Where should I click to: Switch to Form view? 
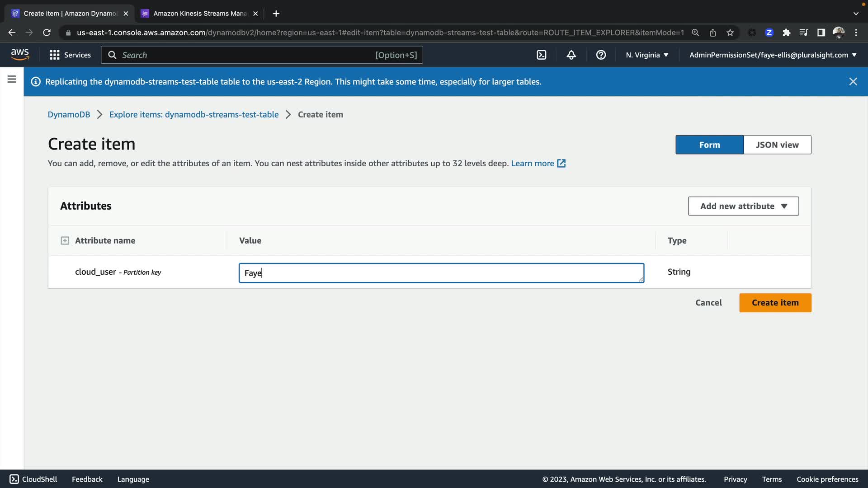(709, 145)
